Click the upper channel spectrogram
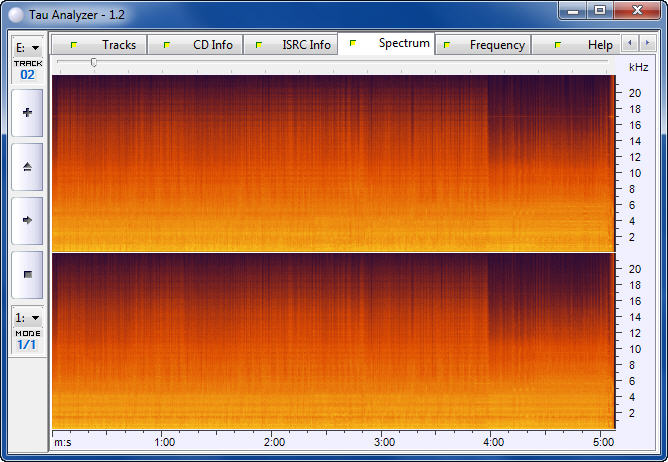The image size is (668, 462). click(330, 163)
